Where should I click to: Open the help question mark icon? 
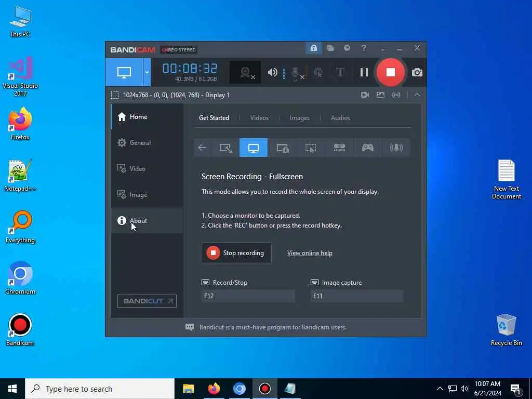[363, 48]
